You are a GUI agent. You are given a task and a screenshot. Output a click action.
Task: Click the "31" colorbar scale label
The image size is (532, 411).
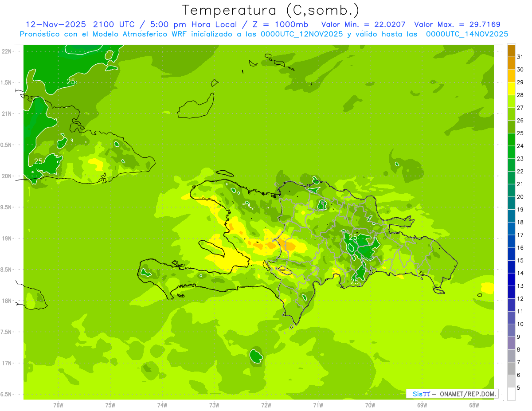[x=520, y=57]
